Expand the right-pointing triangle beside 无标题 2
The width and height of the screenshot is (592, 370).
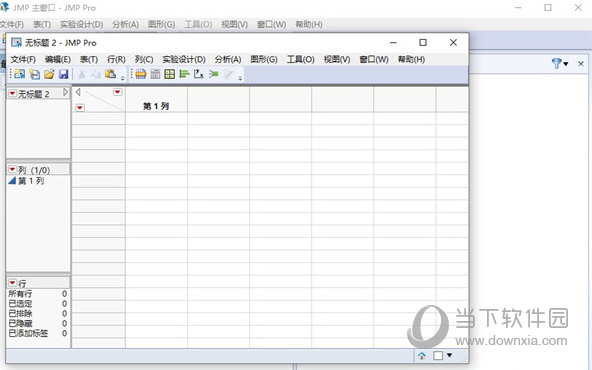65,92
